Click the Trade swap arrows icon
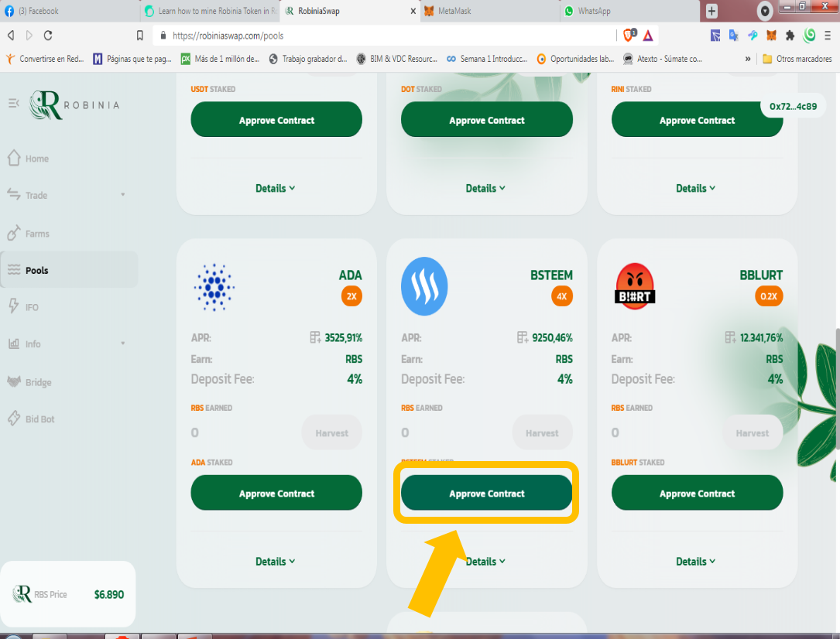840x639 pixels. (14, 193)
